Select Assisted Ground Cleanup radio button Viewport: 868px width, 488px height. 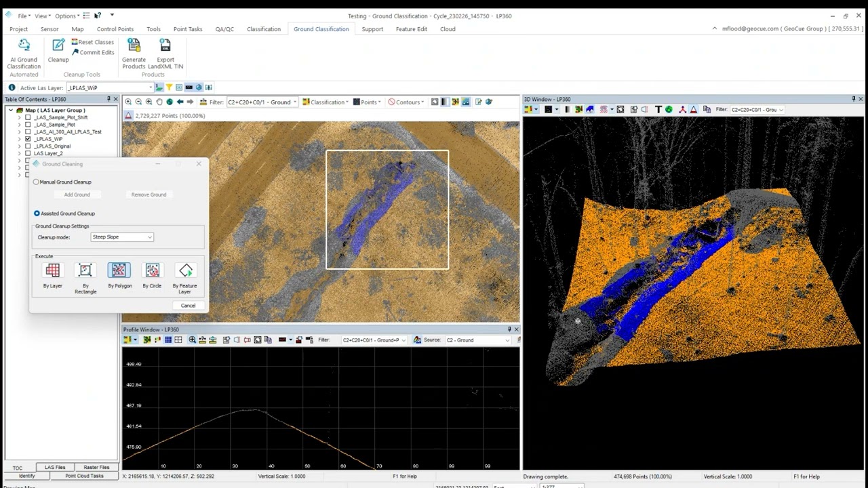tap(37, 213)
